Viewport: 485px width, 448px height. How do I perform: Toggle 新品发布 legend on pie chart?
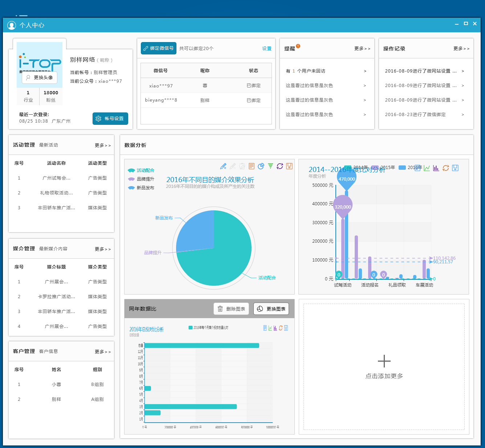[x=141, y=188]
